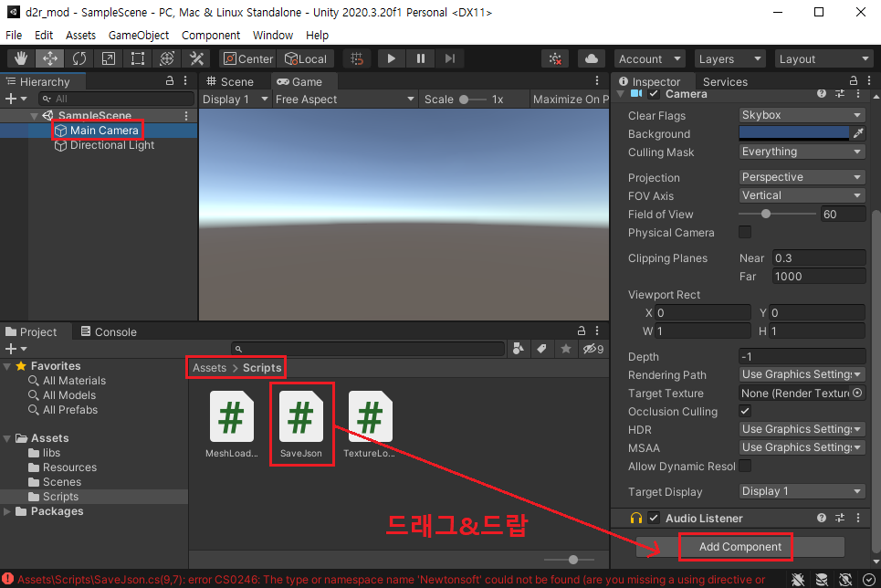Select the Rect tool
The width and height of the screenshot is (881, 588).
click(x=138, y=58)
